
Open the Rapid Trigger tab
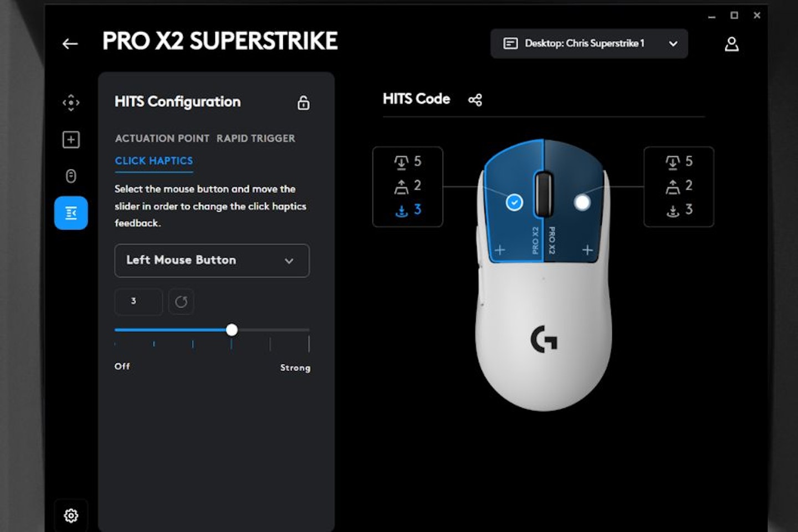255,139
